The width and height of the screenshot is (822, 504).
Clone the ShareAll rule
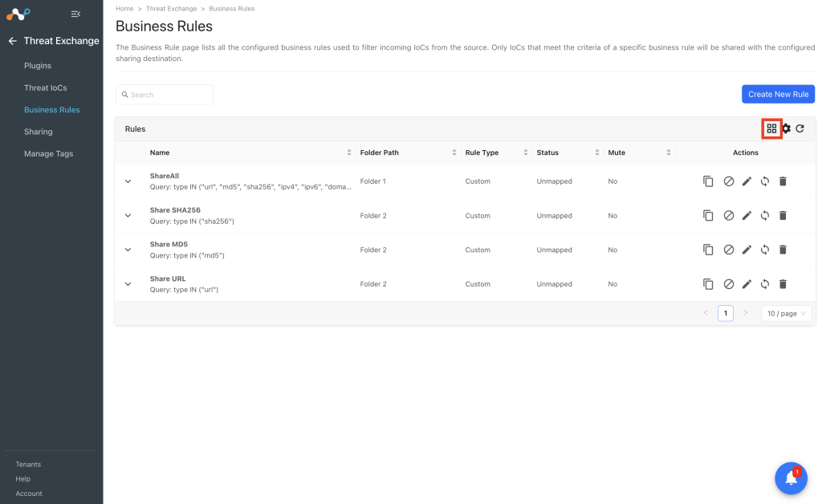708,181
